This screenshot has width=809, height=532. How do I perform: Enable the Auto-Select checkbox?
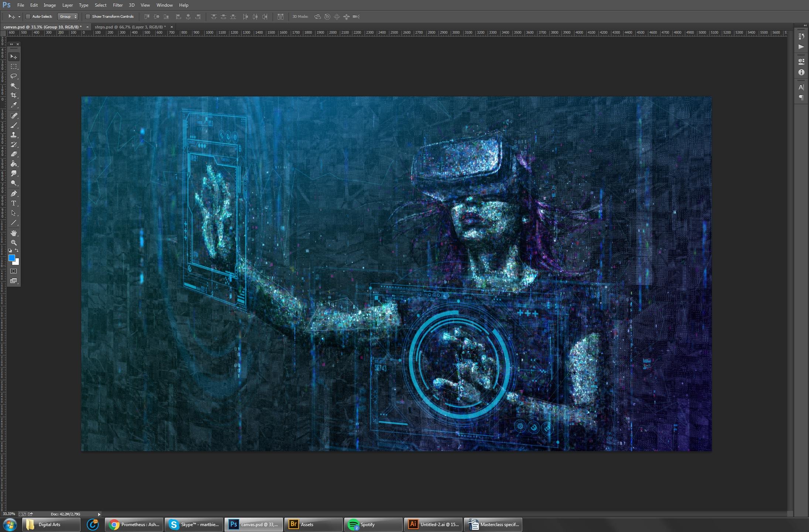pyautogui.click(x=28, y=17)
